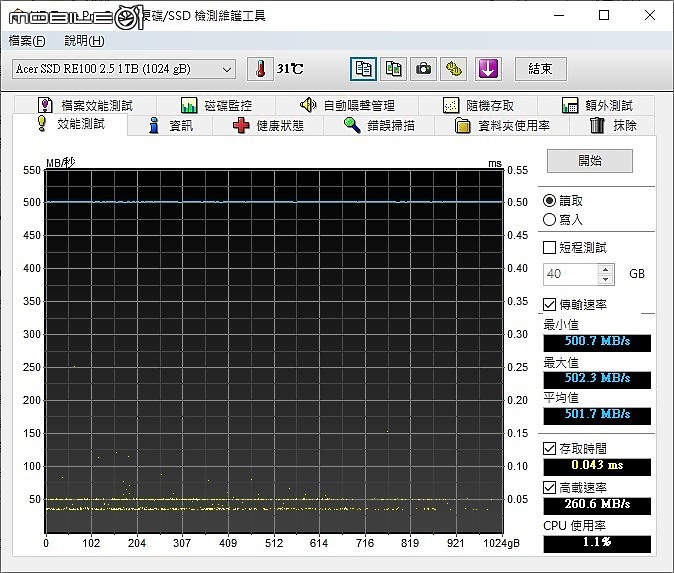Open the Acer SSD RE100 drive dropdown

[x=124, y=69]
